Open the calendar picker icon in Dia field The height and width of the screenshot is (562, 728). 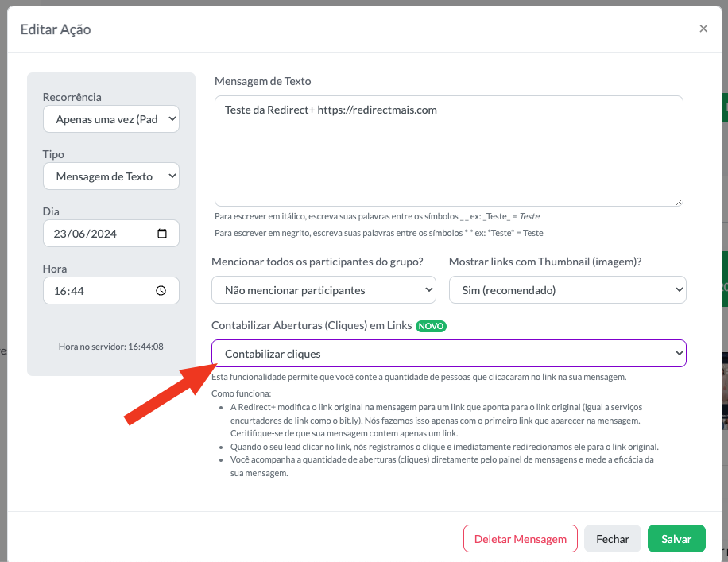pyautogui.click(x=162, y=233)
